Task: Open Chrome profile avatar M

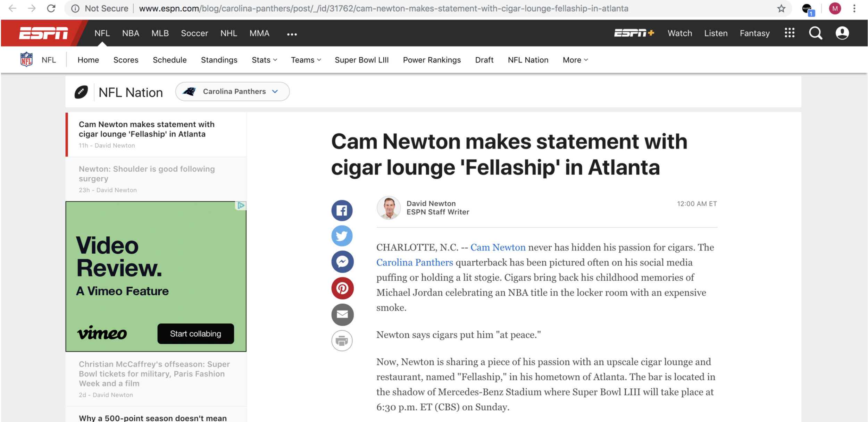Action: [835, 8]
